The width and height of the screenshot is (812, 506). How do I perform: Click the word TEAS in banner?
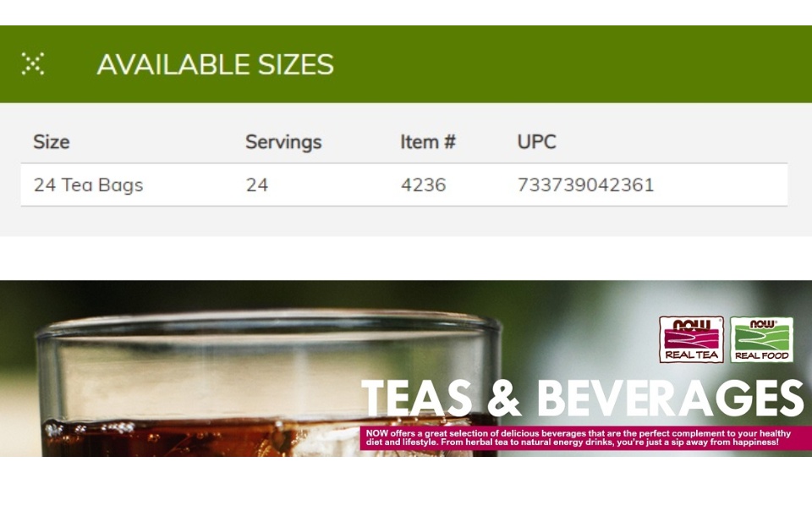point(417,398)
